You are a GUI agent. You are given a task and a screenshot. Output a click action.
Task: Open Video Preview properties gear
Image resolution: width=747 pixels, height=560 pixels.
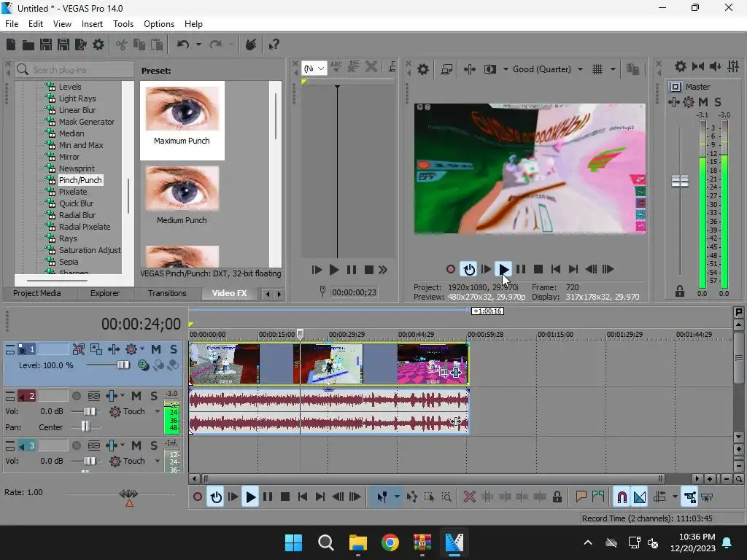click(x=423, y=69)
